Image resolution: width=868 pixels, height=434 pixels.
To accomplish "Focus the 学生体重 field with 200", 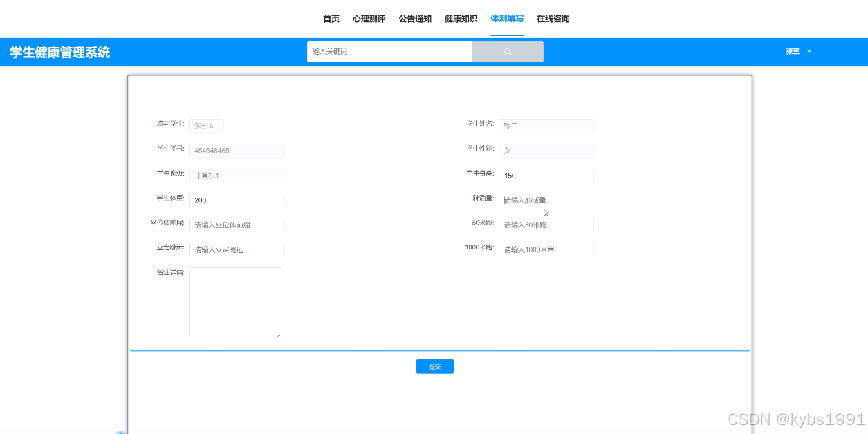I will (x=237, y=200).
